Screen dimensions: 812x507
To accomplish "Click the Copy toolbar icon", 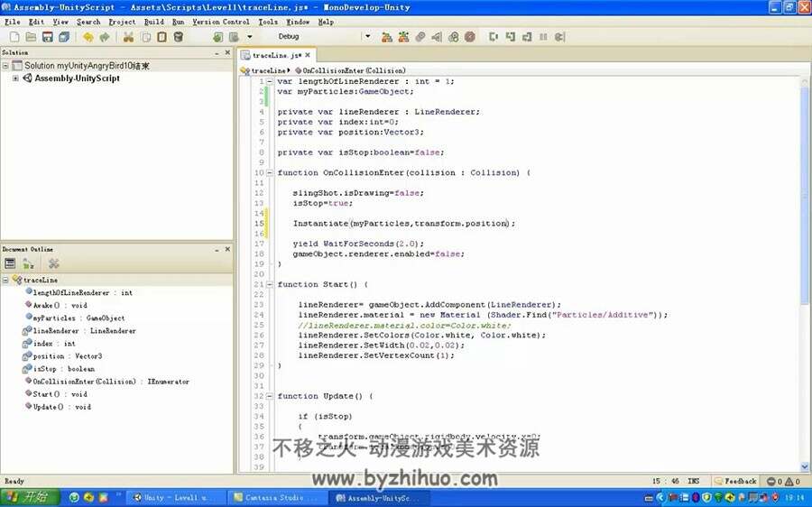I will 146,37.
